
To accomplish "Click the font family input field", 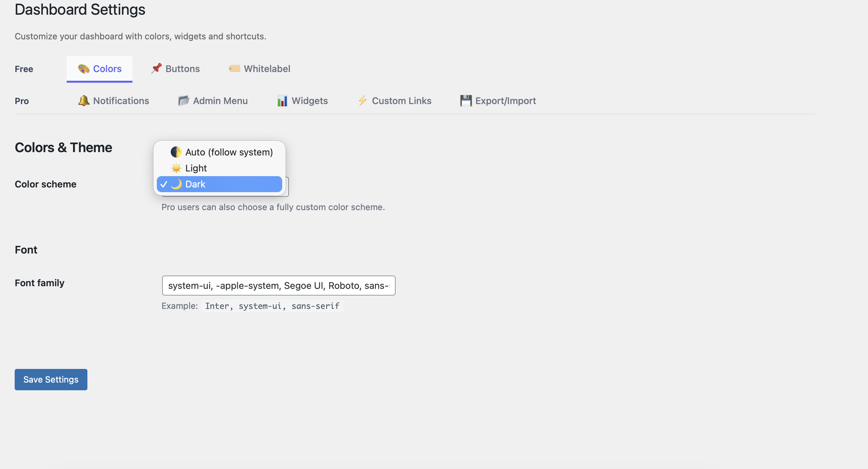I will coord(278,286).
